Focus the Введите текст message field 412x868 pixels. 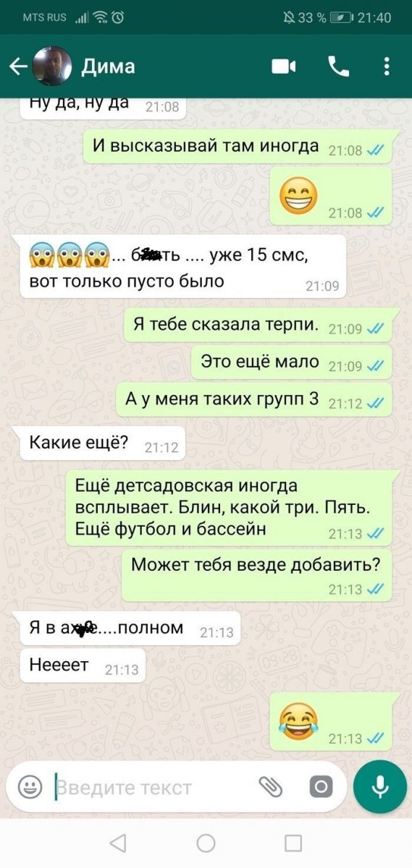152,787
